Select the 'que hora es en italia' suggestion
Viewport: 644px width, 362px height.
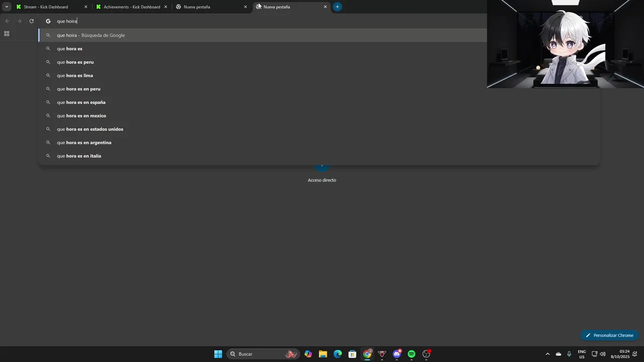tap(318, 156)
